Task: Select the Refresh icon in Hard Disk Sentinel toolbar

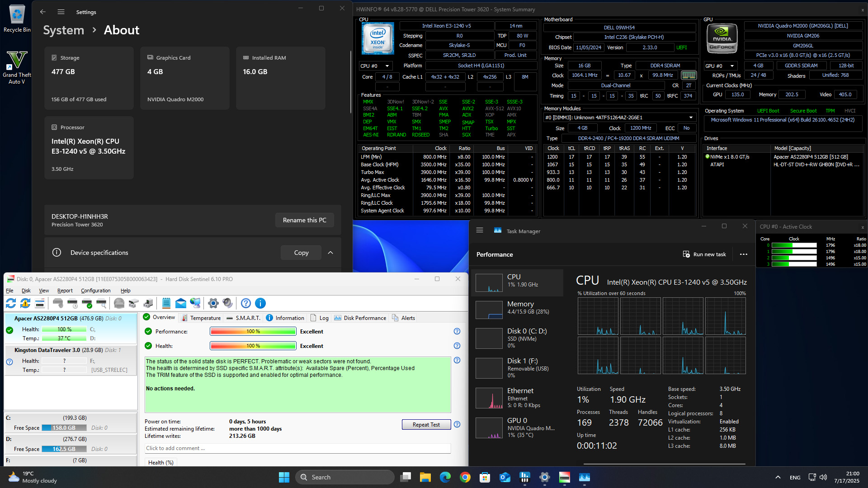Action: [x=10, y=303]
